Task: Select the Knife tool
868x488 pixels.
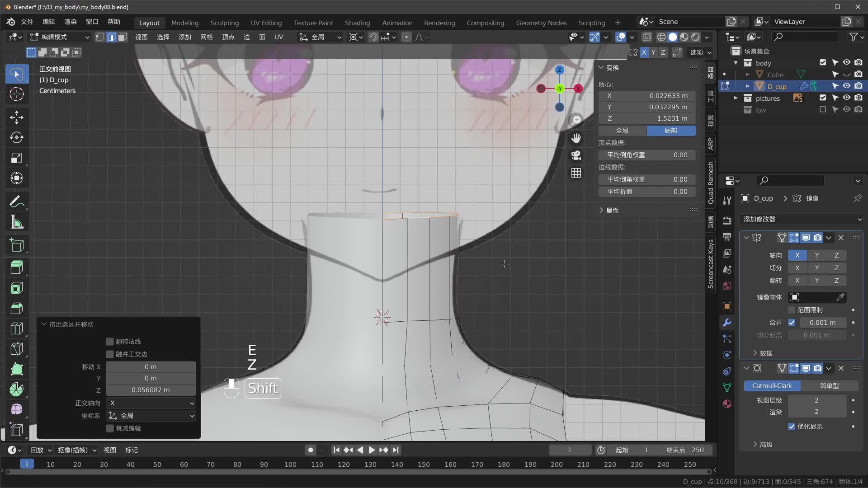Action: pyautogui.click(x=17, y=349)
